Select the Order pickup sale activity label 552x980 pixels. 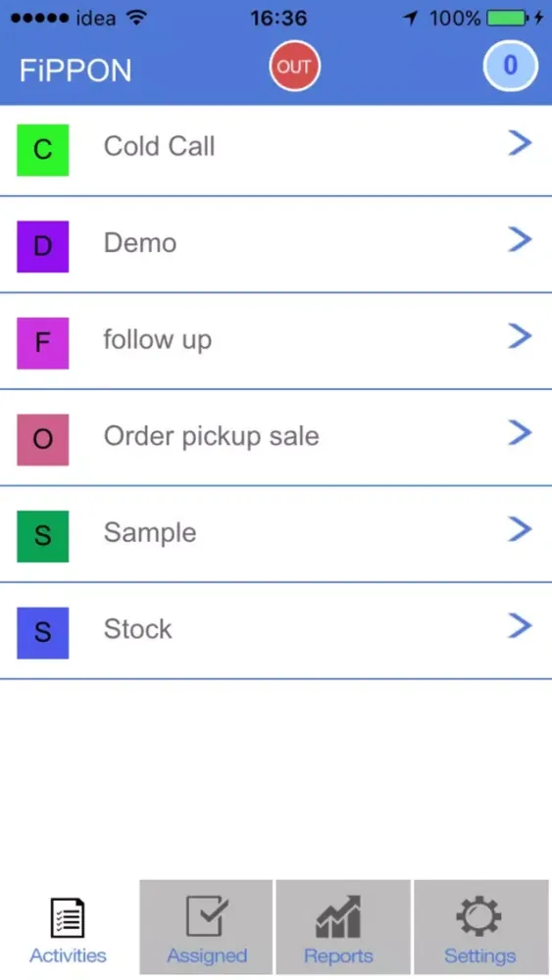pyautogui.click(x=212, y=436)
